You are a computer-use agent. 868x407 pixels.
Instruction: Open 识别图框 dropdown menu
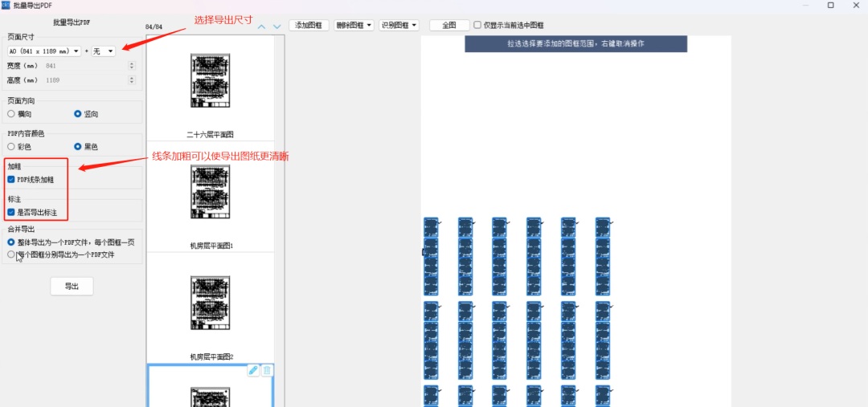[x=399, y=26]
